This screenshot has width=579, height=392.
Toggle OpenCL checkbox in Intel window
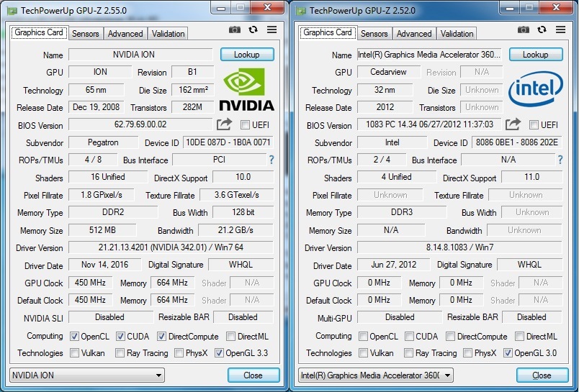coord(363,337)
